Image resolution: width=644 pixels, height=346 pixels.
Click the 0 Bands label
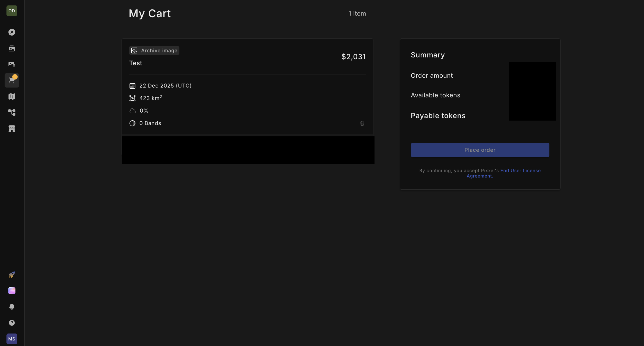[x=150, y=123]
